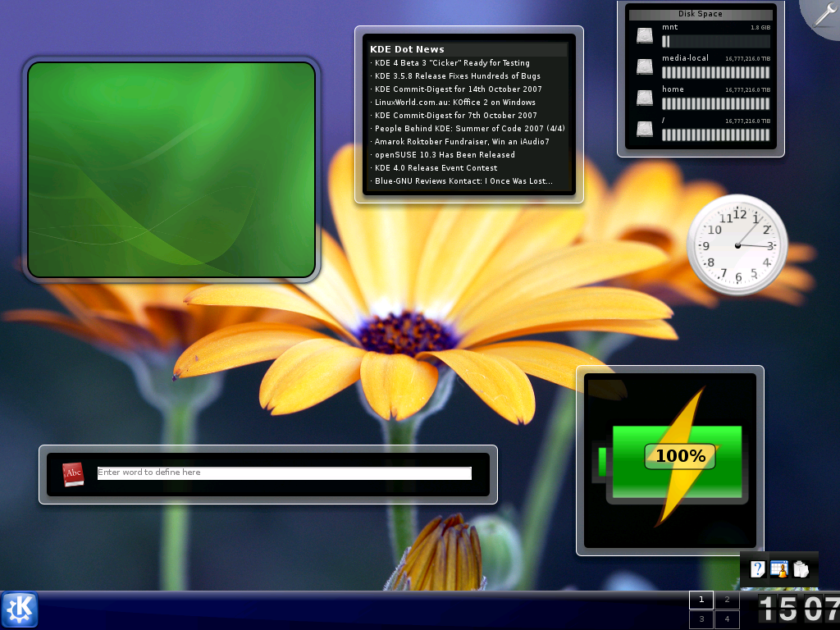
Task: Click the "KDE Dot News" heading
Action: click(x=407, y=49)
